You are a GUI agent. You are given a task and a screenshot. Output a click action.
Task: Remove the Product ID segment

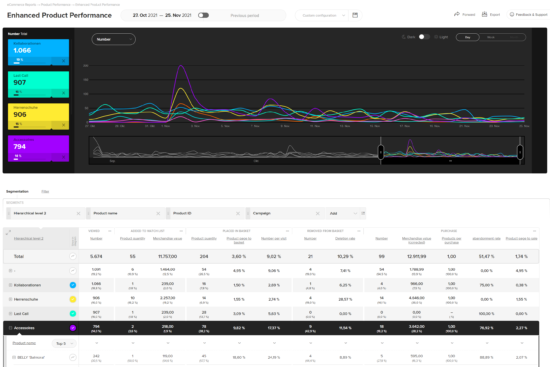(x=238, y=213)
